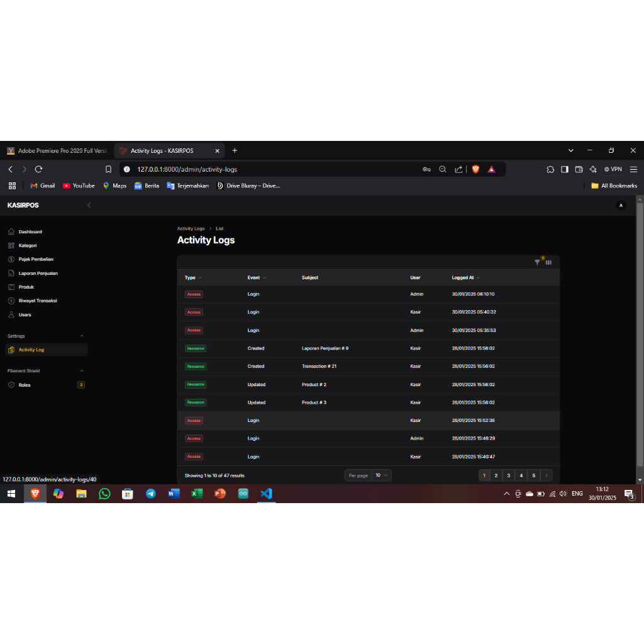
Task: Click the address bar URL
Action: [x=187, y=169]
